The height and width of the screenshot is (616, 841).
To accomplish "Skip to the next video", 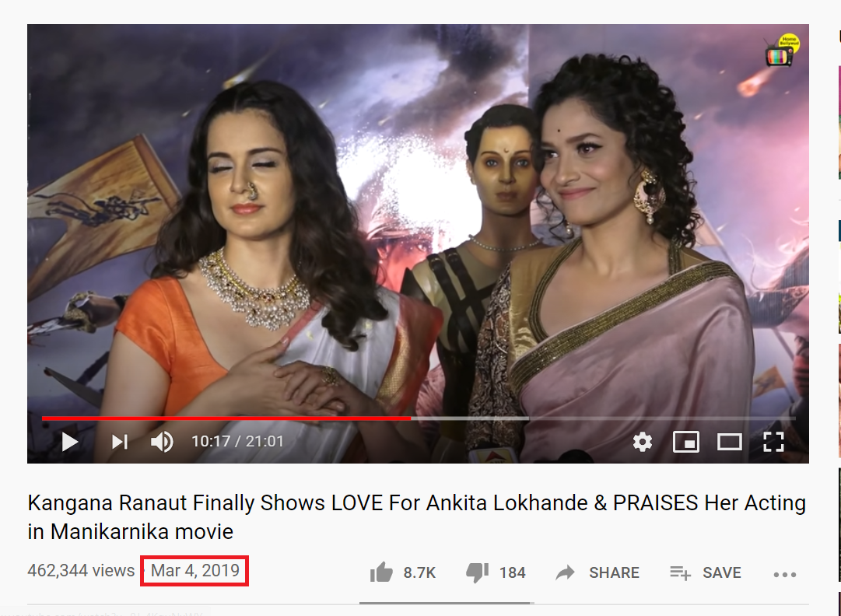I will tap(120, 442).
